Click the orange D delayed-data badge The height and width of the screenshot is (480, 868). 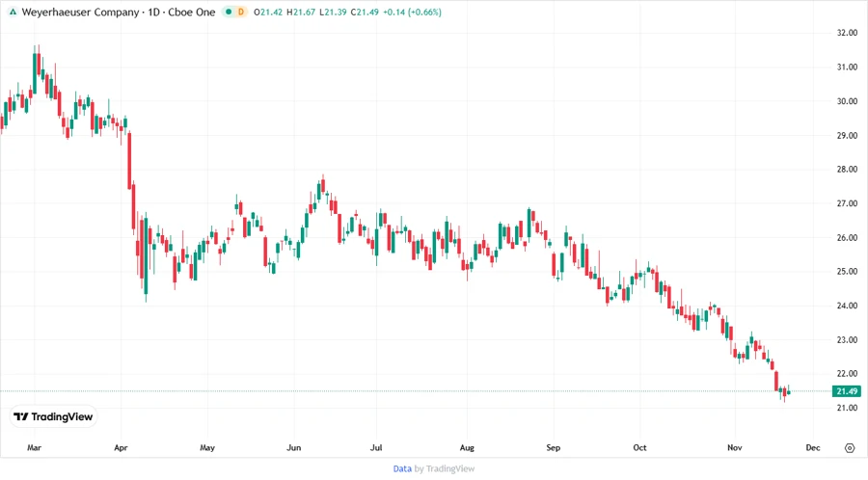[x=241, y=12]
